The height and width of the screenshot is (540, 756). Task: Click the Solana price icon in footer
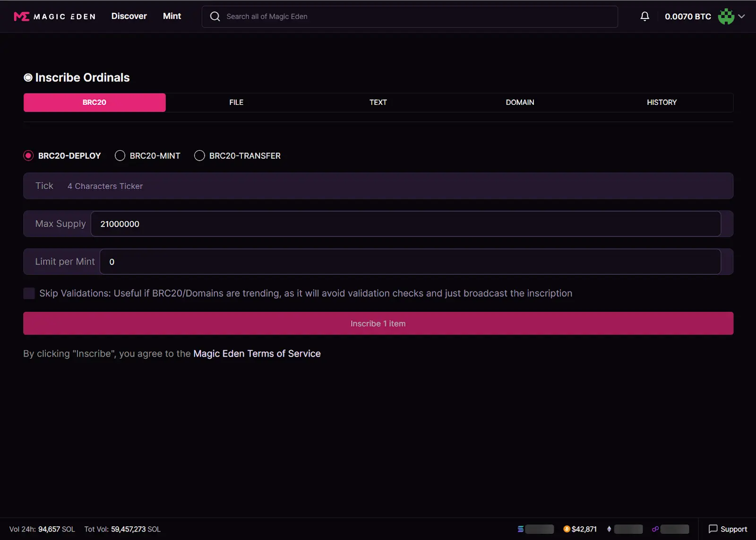(x=520, y=529)
